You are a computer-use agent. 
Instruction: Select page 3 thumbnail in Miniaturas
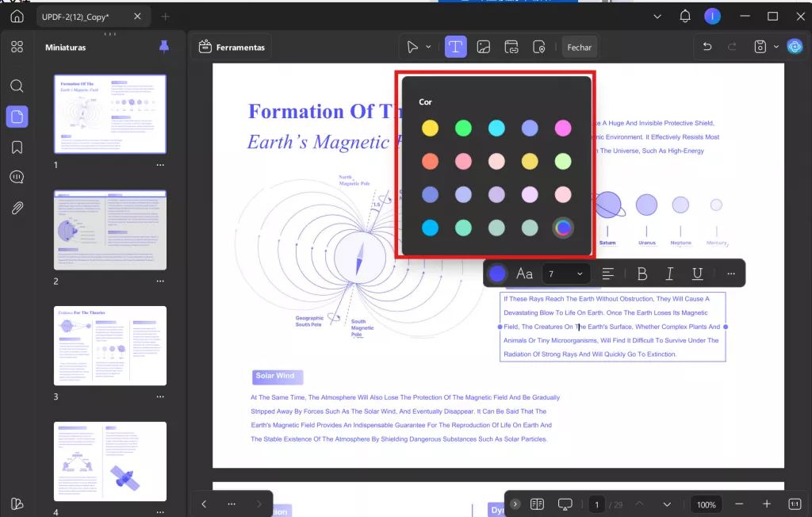pos(110,346)
